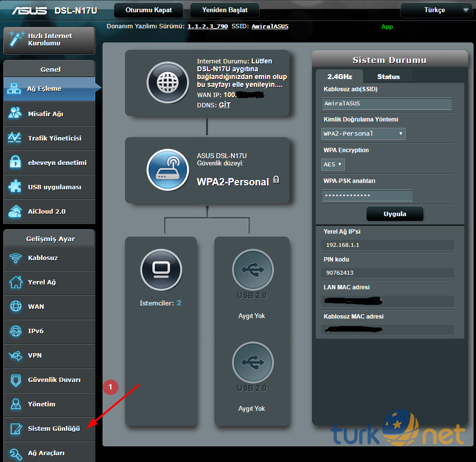Open the Ağ Araçları menu entry
The image size is (476, 462).
pyautogui.click(x=49, y=453)
